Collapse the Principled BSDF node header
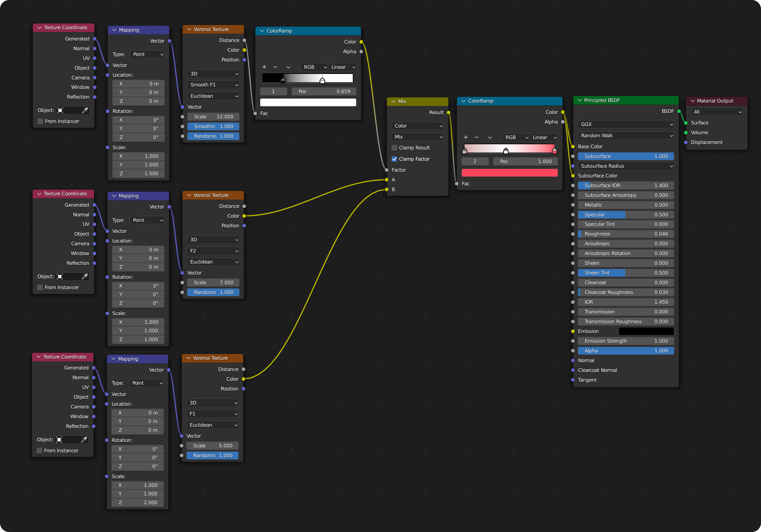761x532 pixels. pos(580,100)
